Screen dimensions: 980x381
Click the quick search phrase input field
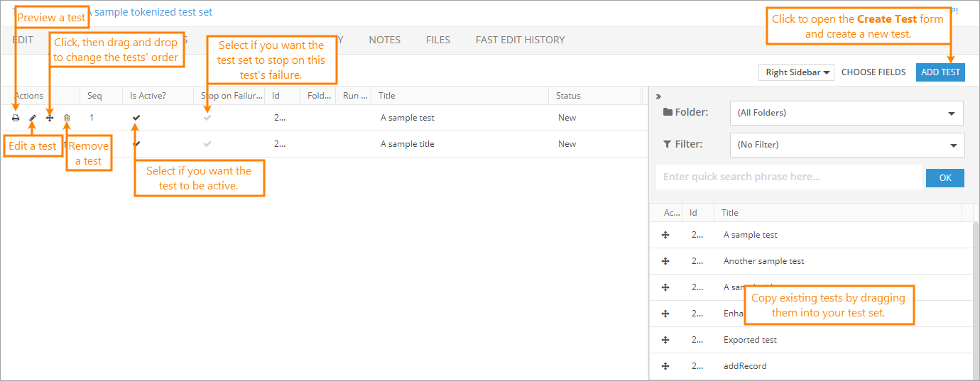(x=788, y=177)
